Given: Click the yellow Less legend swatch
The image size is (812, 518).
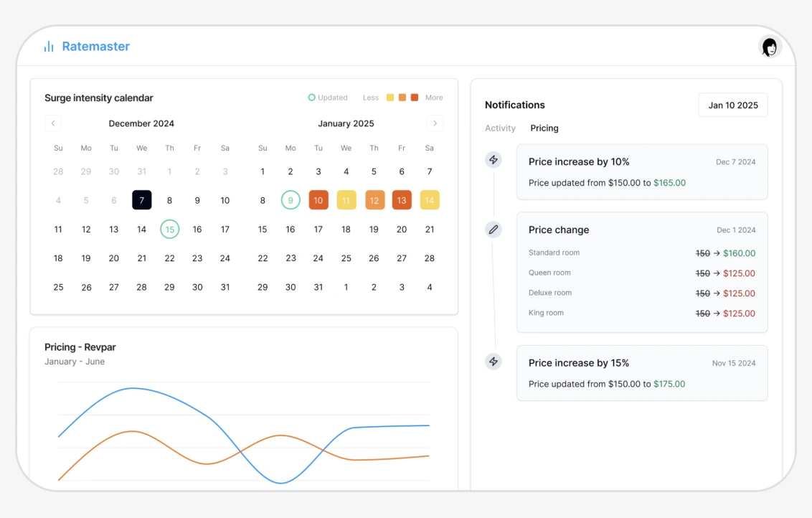Looking at the screenshot, I should click(x=391, y=97).
